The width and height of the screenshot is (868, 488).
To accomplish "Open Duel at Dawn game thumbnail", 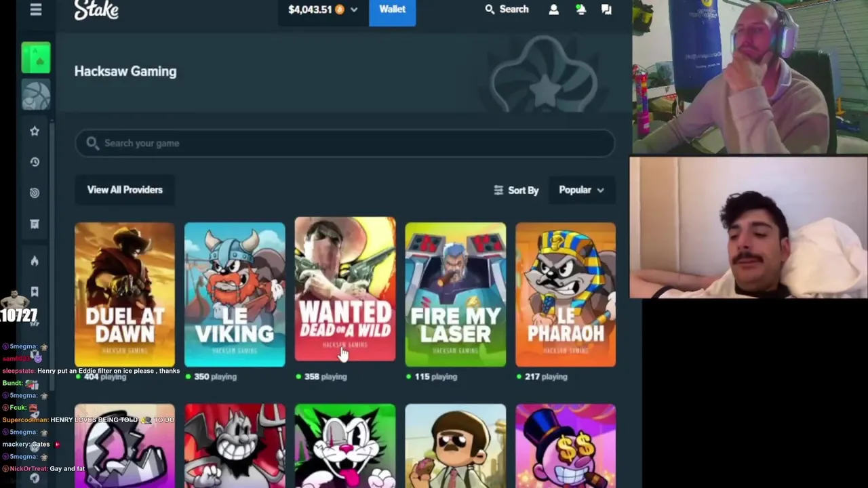I will (124, 294).
